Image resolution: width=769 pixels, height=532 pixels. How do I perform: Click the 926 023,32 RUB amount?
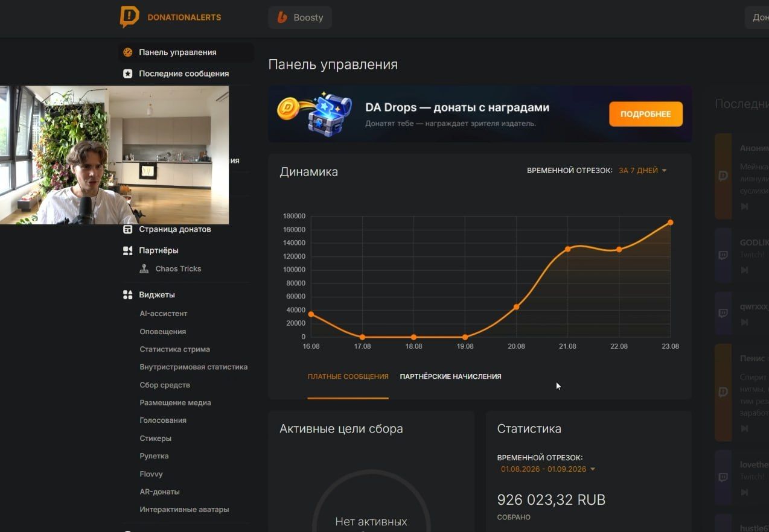[x=551, y=500]
